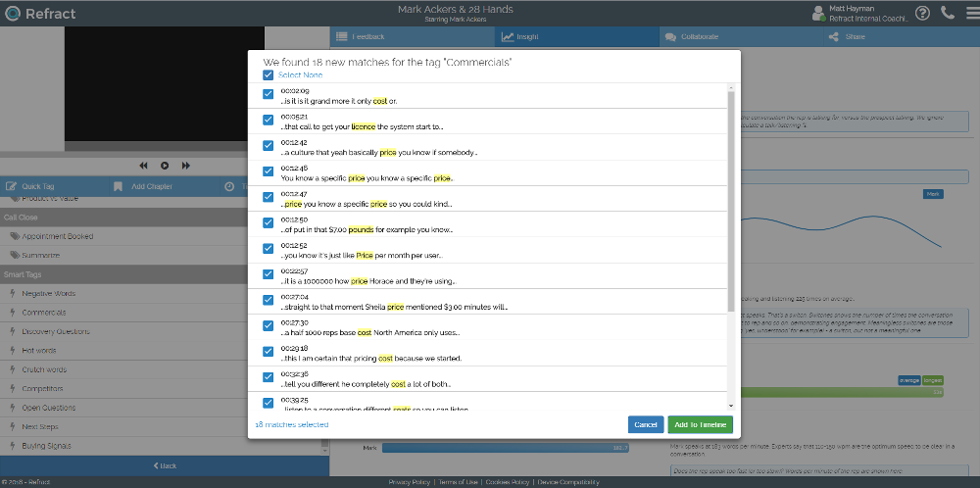Uncheck the 00:12:50 pounds match checkbox
This screenshot has height=488, width=980.
click(269, 221)
